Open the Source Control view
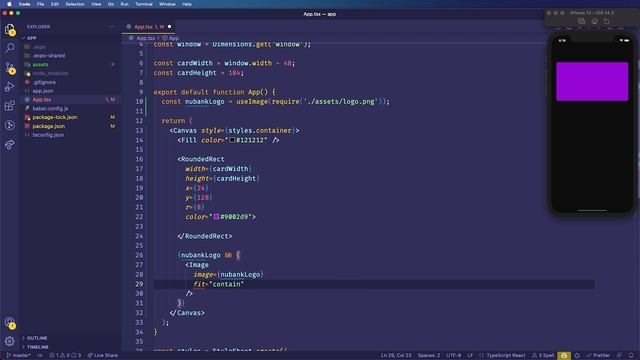Screen dimensions: 640x360 click(x=10, y=67)
